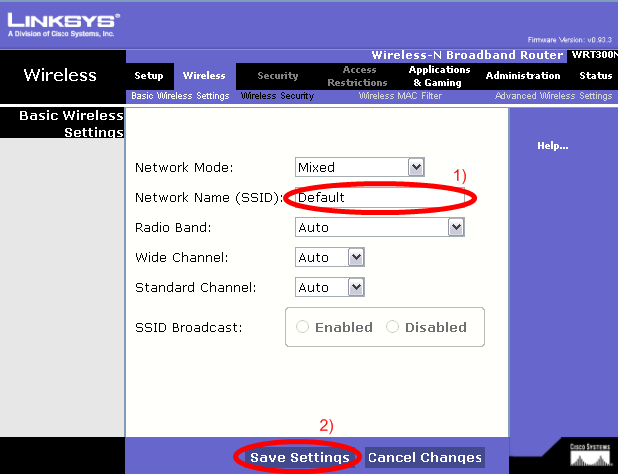Expand the Radio Band dropdown
Viewport: 618px width, 474px height.
pyautogui.click(x=456, y=227)
